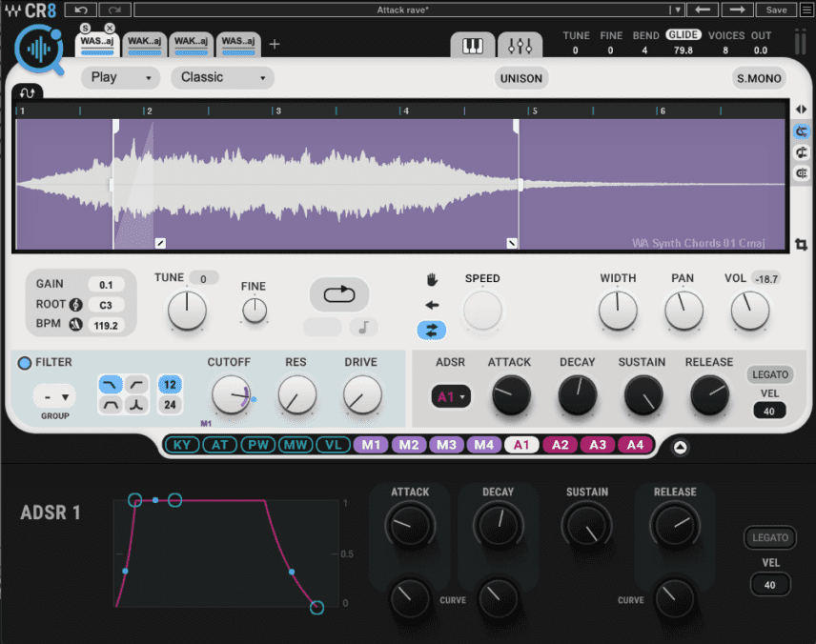816x644 pixels.
Task: Click the ROOT note field C3
Action: point(106,306)
